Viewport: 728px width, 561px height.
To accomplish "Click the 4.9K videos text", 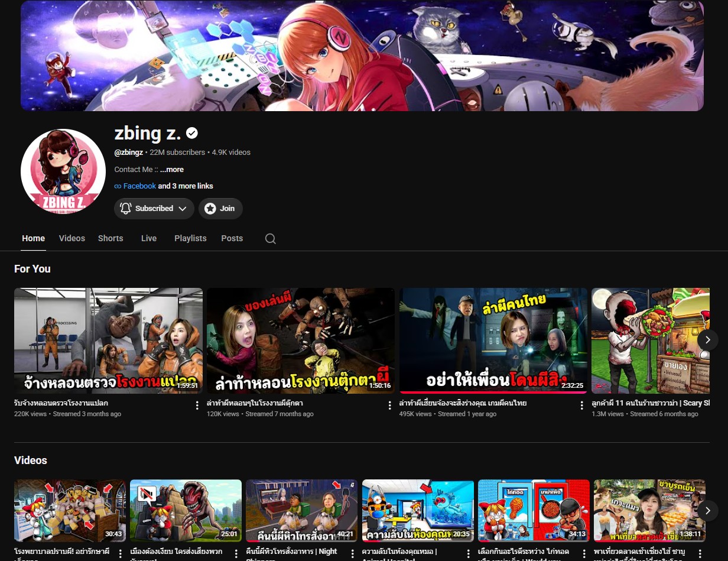I will tap(231, 153).
